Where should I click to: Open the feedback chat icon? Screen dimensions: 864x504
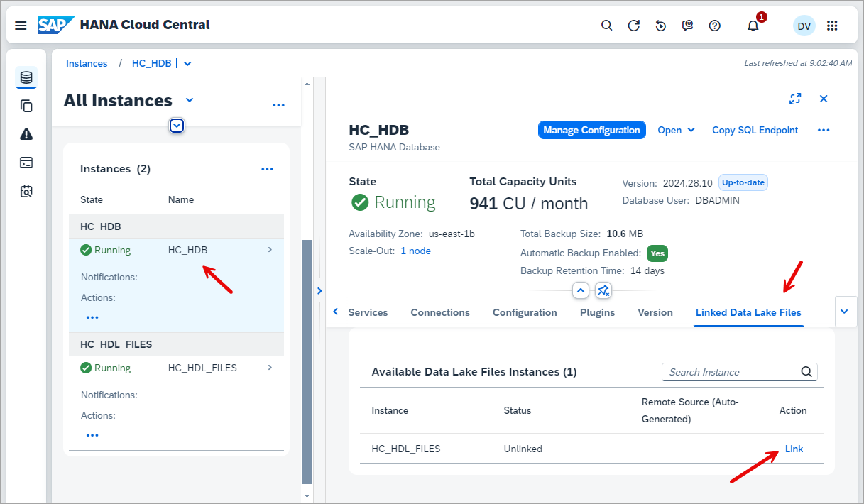click(687, 26)
